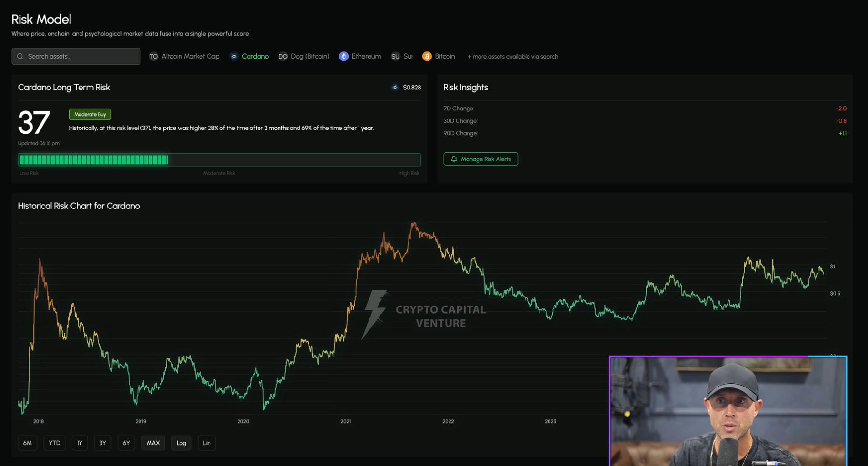The width and height of the screenshot is (868, 466).
Task: Select the DO badge for Dog (Bitcoin)
Action: coord(283,56)
